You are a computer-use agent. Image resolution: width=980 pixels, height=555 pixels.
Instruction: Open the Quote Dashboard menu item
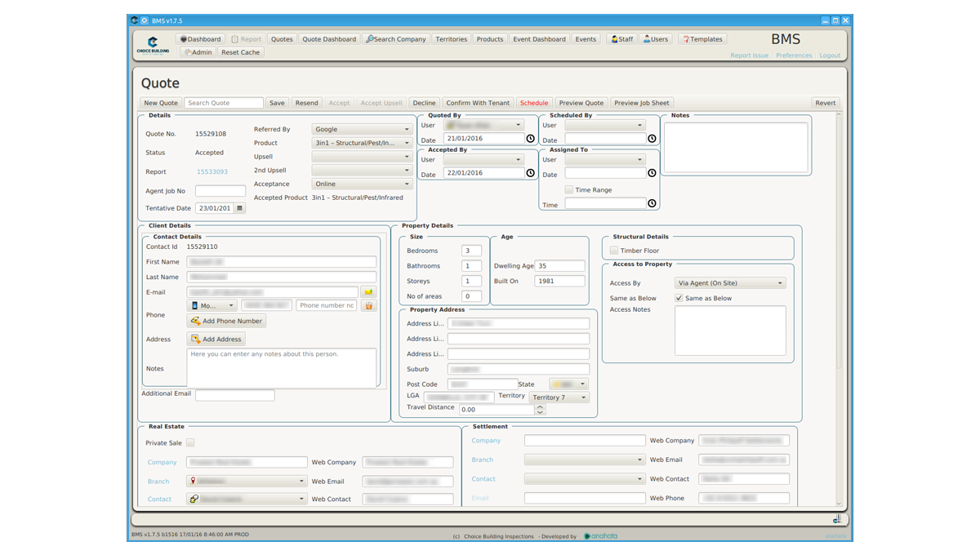tap(329, 39)
